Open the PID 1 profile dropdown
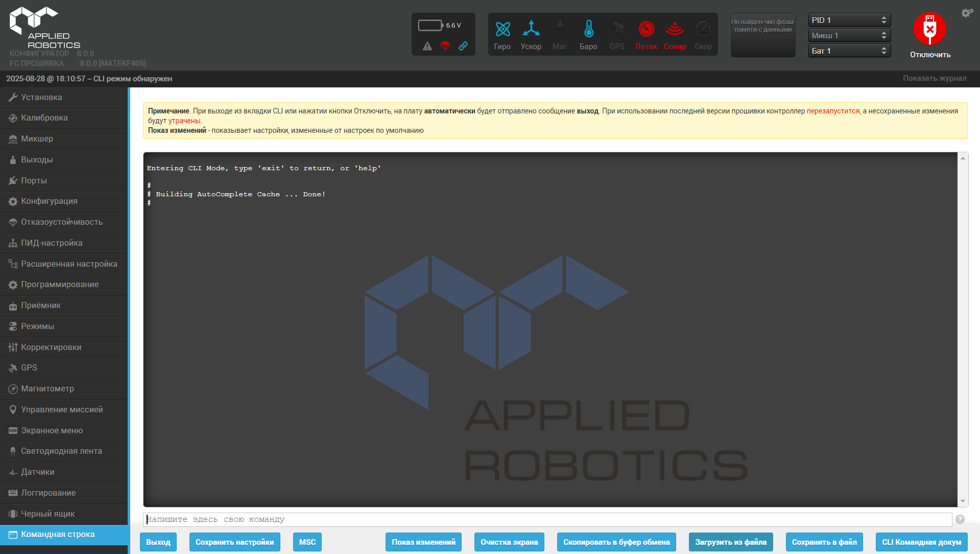This screenshot has width=980, height=554. (849, 20)
